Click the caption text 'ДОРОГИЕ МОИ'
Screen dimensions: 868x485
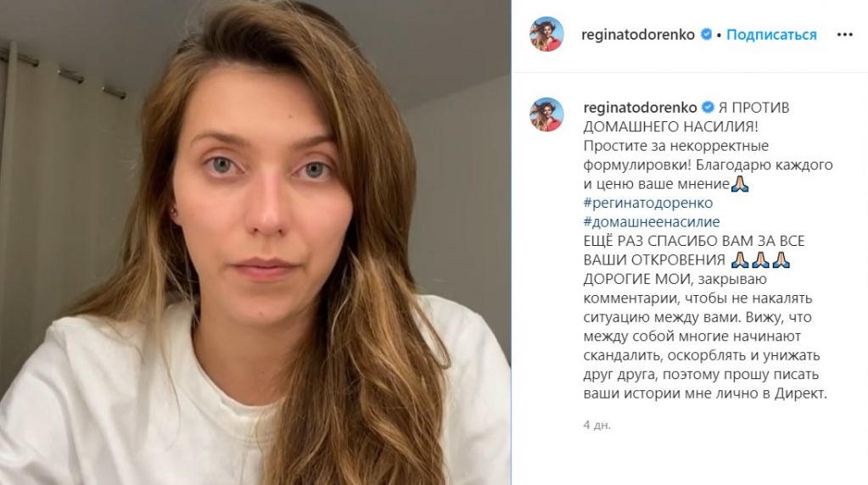(x=629, y=279)
